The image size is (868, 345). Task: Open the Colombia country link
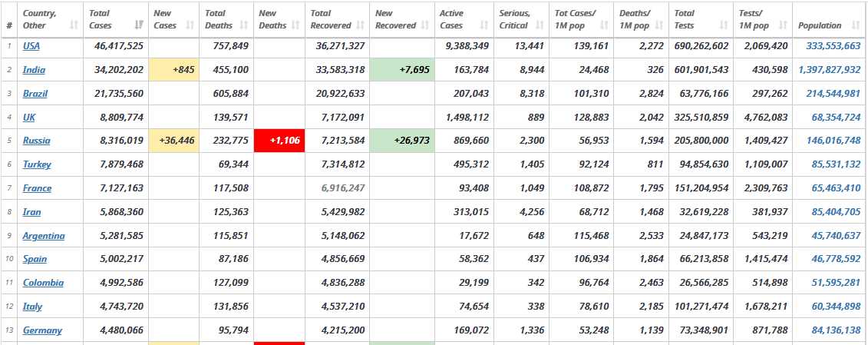point(43,283)
